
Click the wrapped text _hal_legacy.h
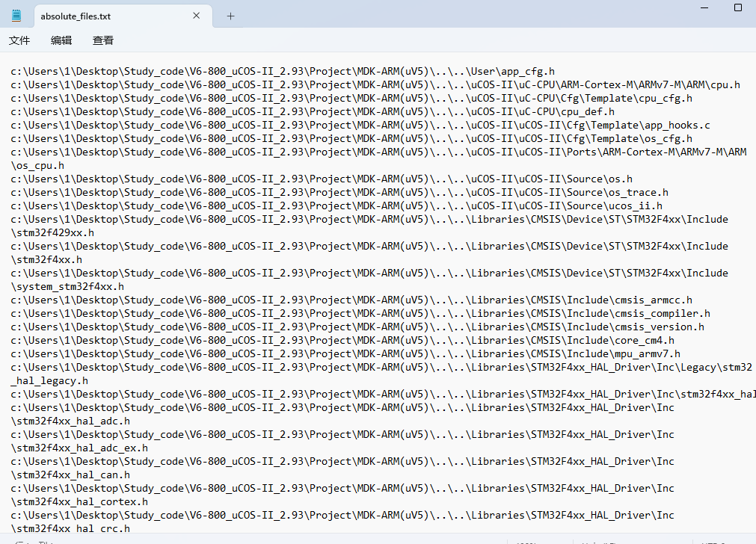(49, 382)
